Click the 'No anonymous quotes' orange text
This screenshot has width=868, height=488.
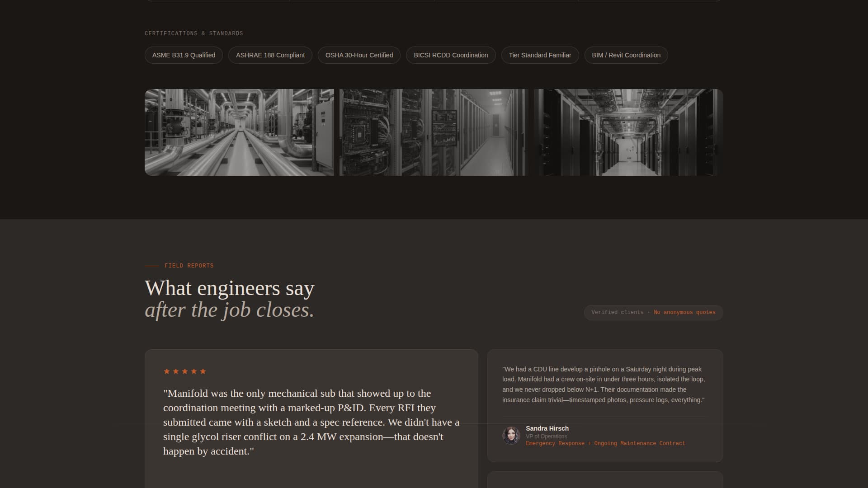click(x=684, y=313)
